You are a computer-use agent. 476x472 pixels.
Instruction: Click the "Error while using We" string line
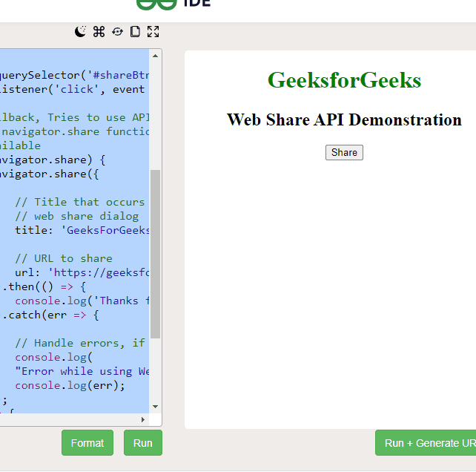tap(82, 371)
